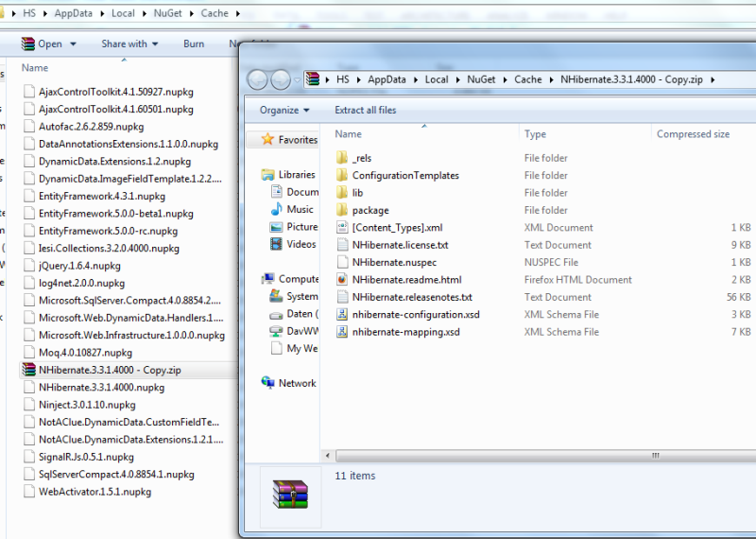Select the lib folder icon
The width and height of the screenshot is (756, 539).
pos(342,193)
